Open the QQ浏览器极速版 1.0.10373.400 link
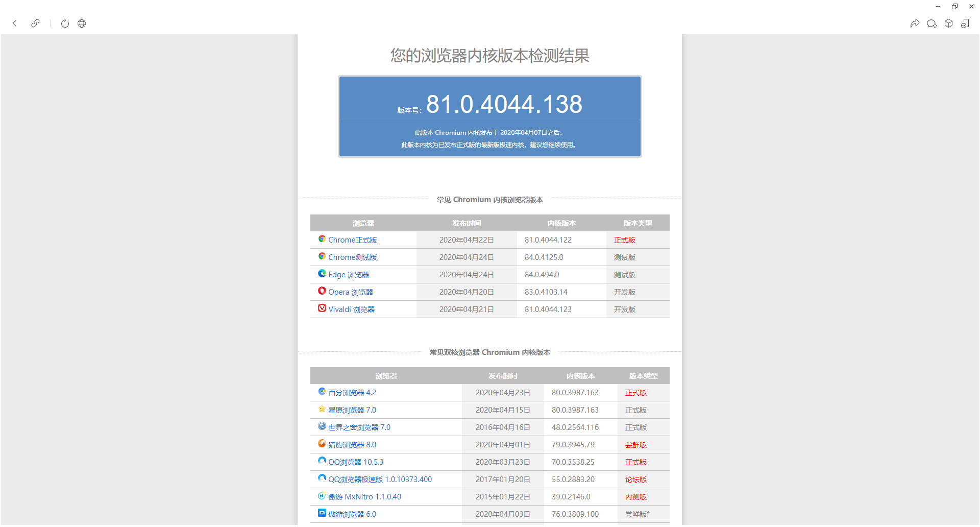 (x=380, y=480)
